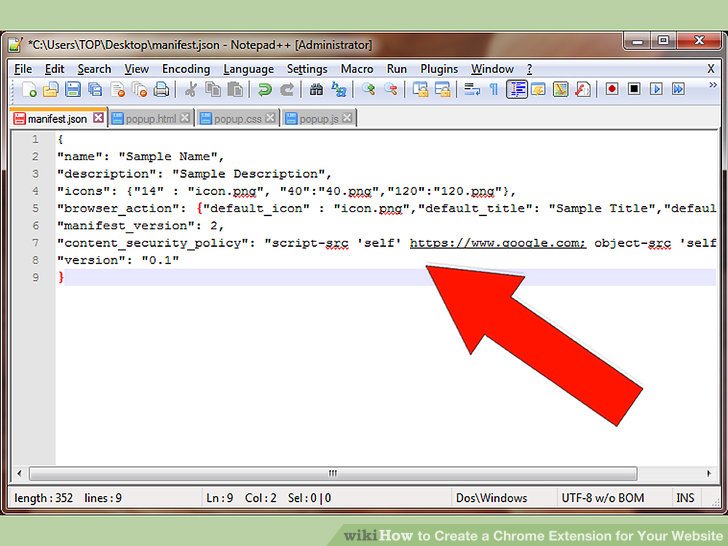Open the Macro menu

tap(357, 69)
